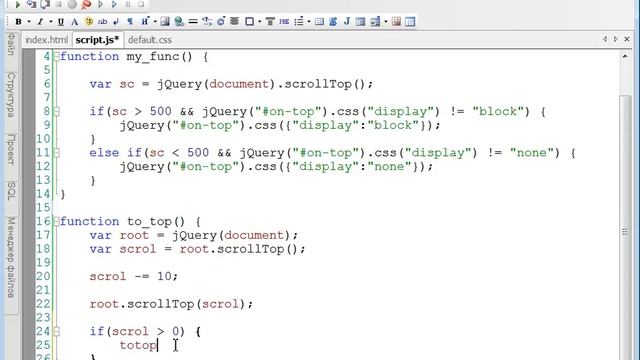Click 'scrol -= 10;' on line 20

pos(134,276)
